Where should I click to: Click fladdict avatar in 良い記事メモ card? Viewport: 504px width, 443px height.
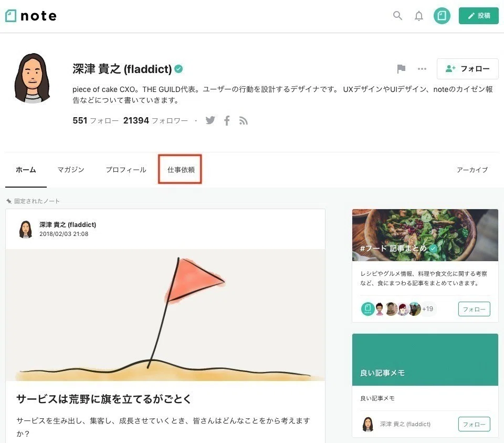367,424
